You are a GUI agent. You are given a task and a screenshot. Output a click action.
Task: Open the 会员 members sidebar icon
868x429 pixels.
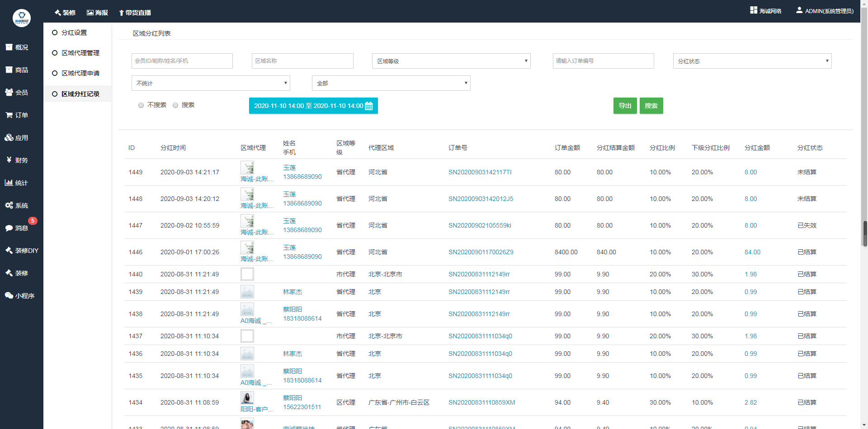point(9,93)
